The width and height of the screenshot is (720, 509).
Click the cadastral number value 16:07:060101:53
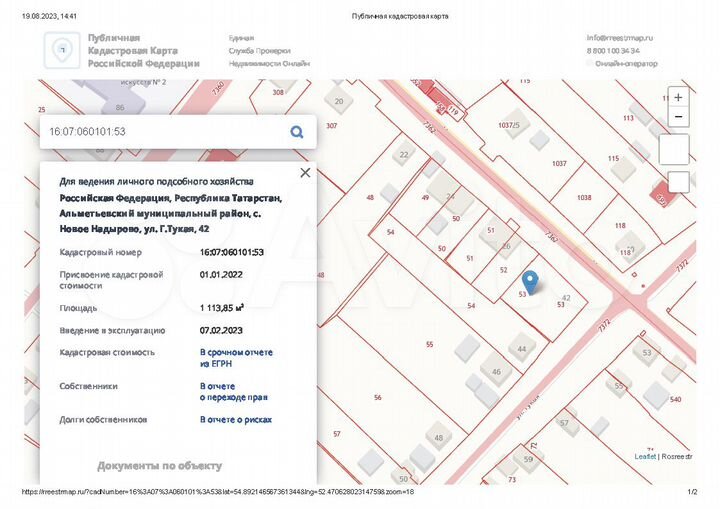pyautogui.click(x=231, y=252)
